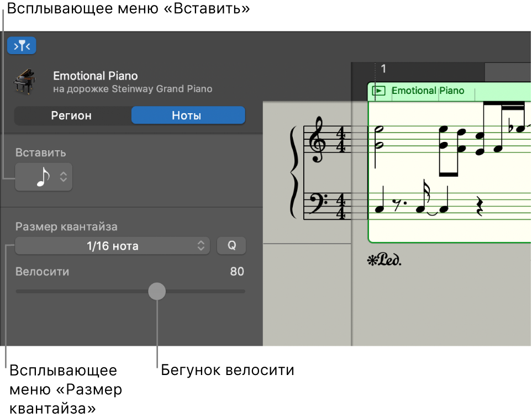Select the quarter rest in bass staff
This screenshot has width=532, height=417.
pos(480,206)
